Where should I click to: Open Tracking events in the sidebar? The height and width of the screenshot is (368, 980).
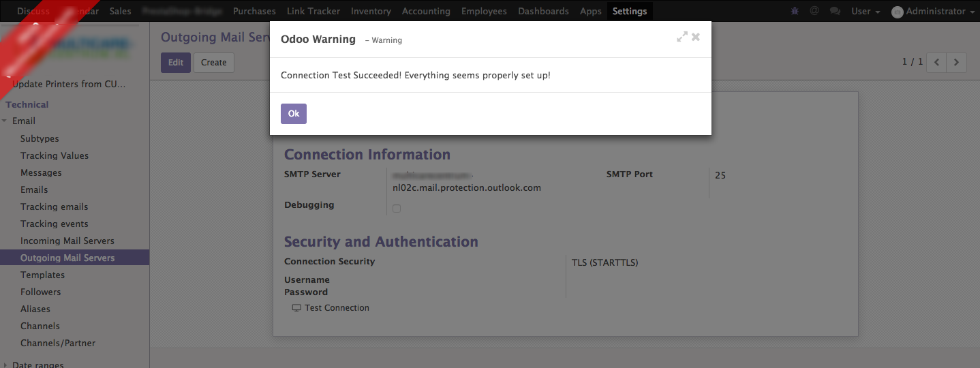[55, 224]
